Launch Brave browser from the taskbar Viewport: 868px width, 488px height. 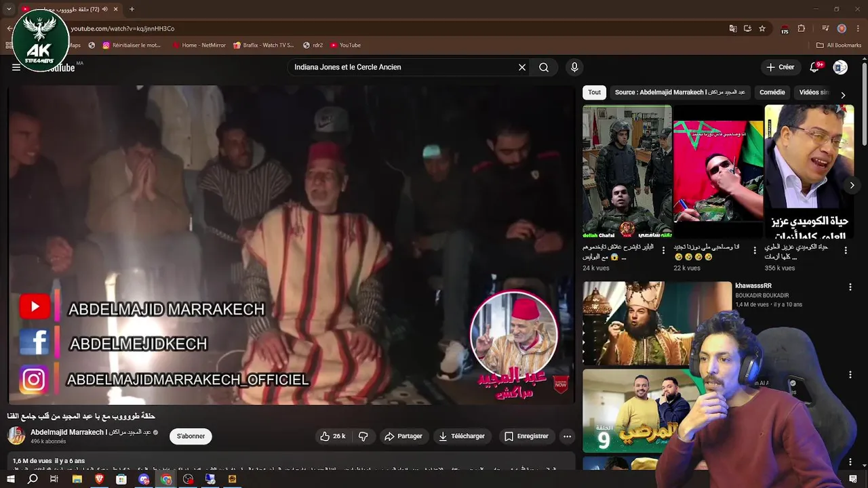point(100,479)
